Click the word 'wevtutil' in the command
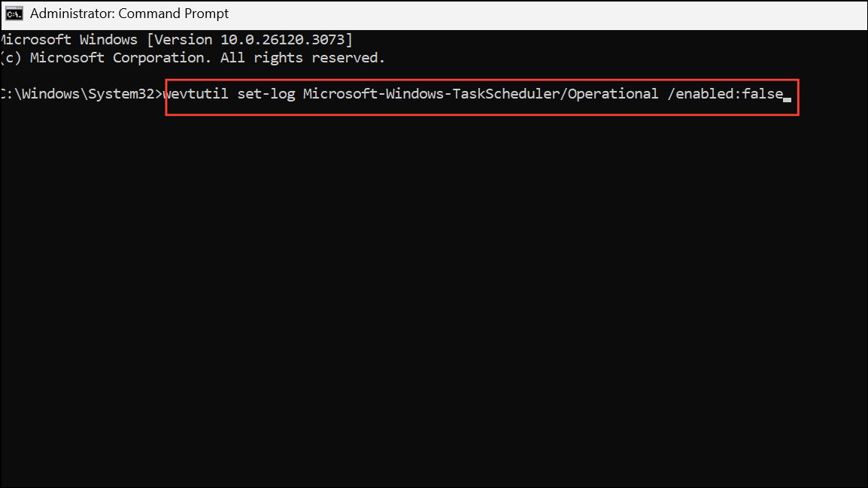The image size is (868, 488). click(x=196, y=94)
